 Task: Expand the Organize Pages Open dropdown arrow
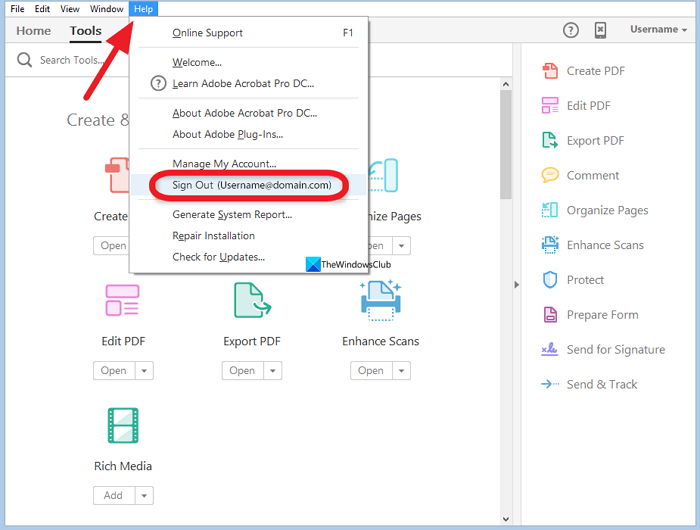401,246
